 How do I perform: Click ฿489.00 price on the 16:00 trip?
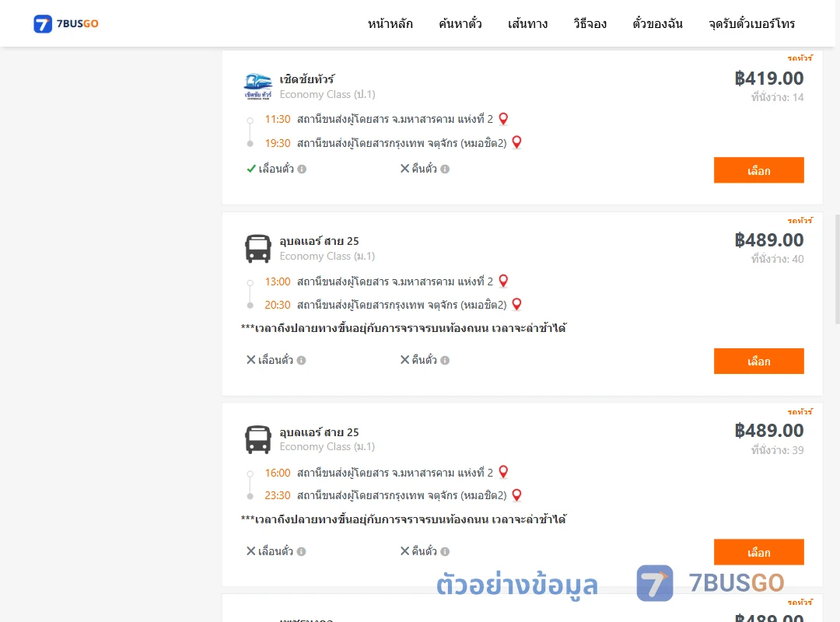pos(768,431)
